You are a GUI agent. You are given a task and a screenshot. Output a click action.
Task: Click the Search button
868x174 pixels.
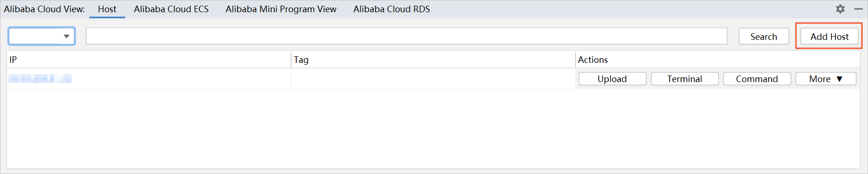click(764, 37)
